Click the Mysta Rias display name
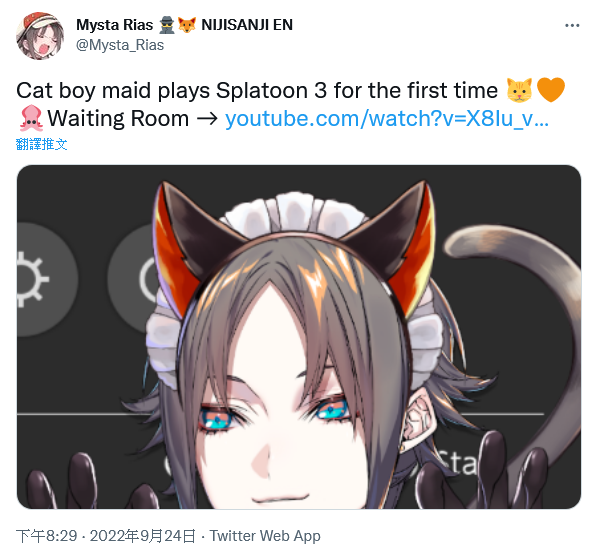The image size is (598, 559). (114, 25)
